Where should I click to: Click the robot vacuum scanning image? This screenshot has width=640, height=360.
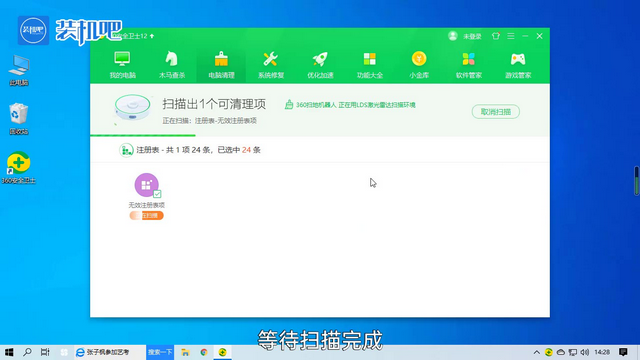[x=132, y=108]
